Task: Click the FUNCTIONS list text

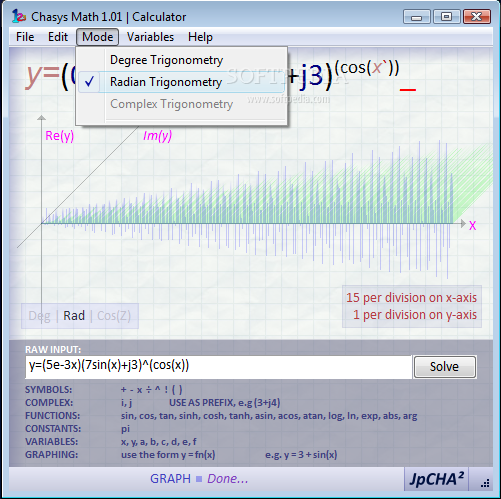Action: click(x=269, y=416)
